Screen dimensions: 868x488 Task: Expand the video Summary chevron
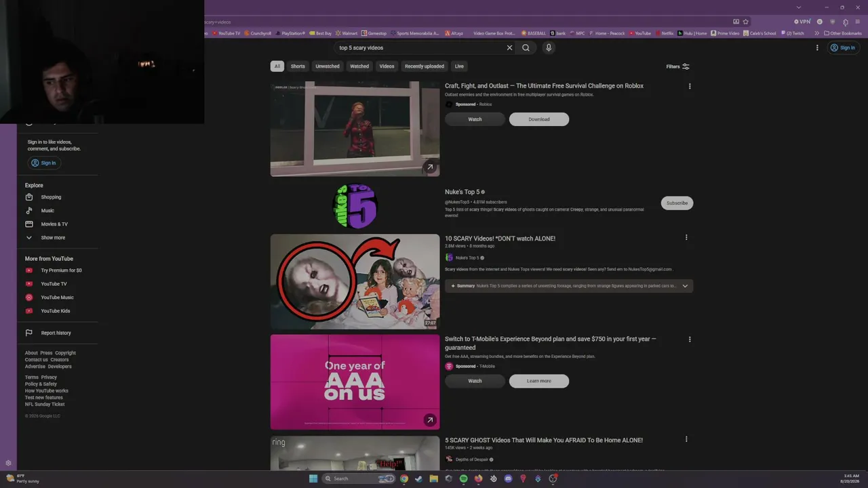pyautogui.click(x=685, y=286)
